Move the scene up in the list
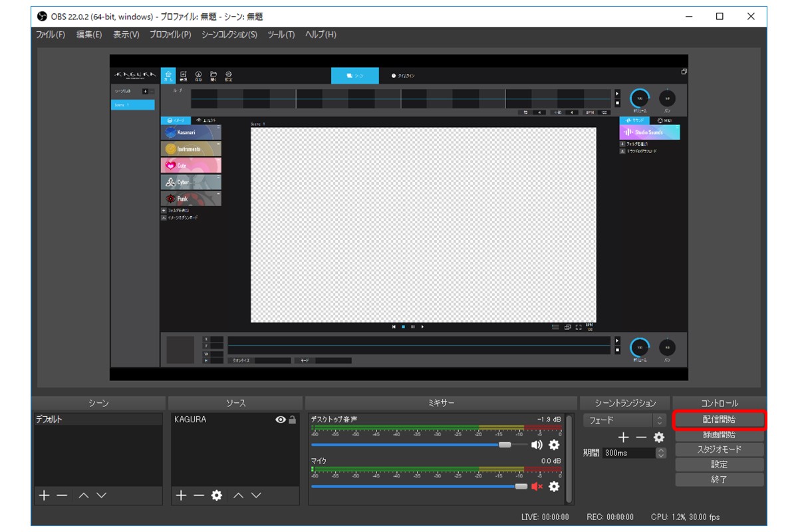The height and width of the screenshot is (532, 798). (84, 495)
